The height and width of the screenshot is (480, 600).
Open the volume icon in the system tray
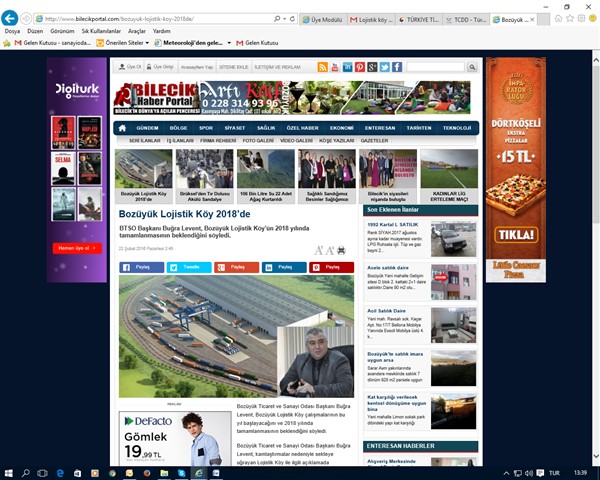click(529, 473)
